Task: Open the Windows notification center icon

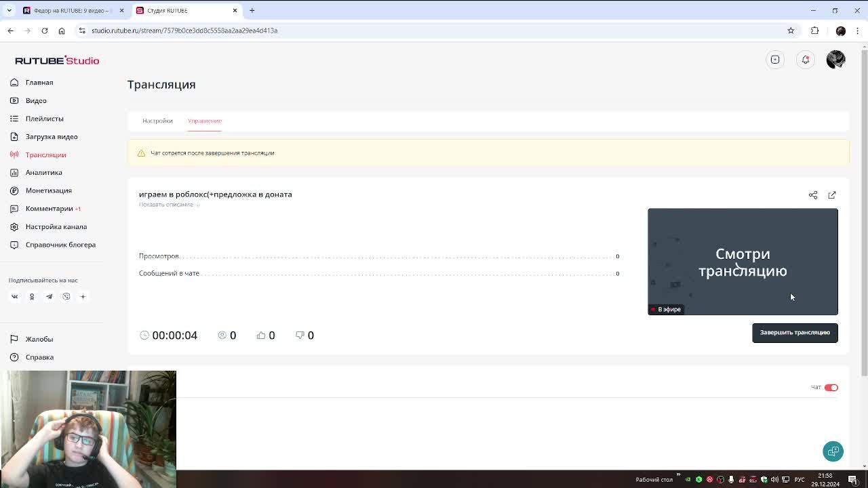Action: 853,480
